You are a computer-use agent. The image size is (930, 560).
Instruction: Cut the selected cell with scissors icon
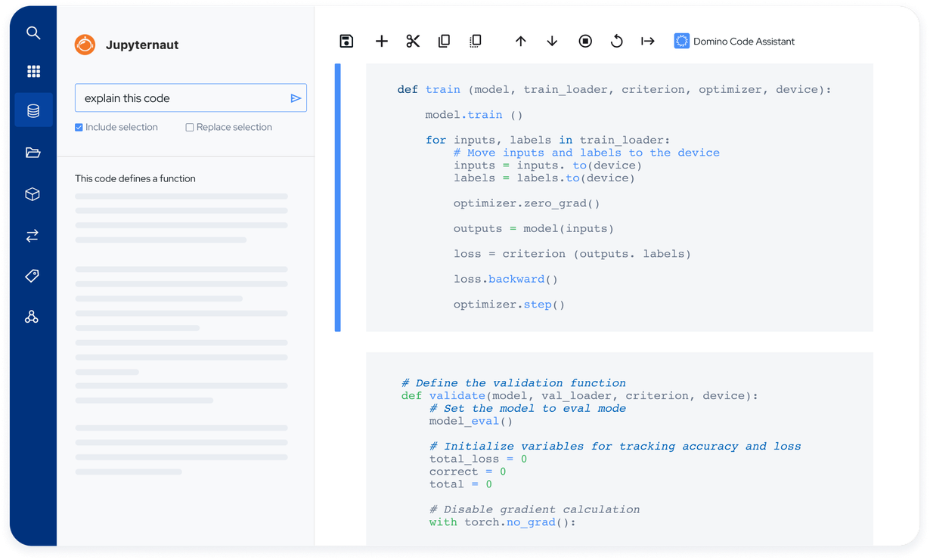[413, 41]
